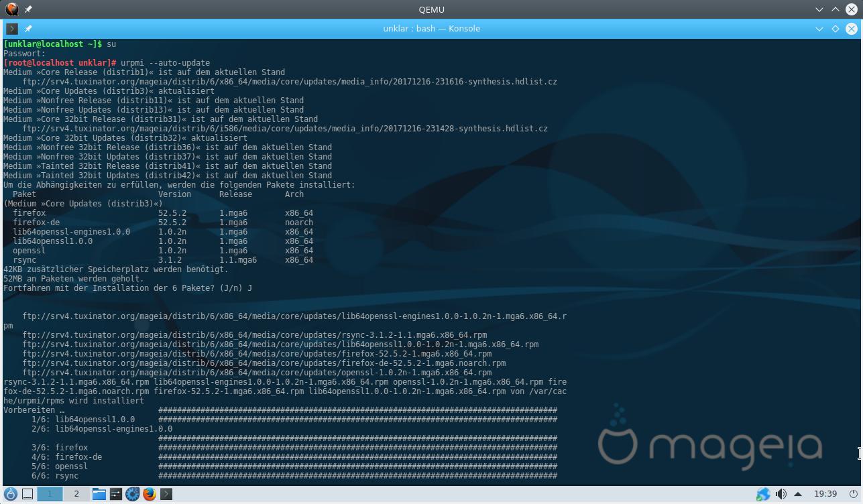Close the QEMU window
Screen dimensions: 863x504
pyautogui.click(x=852, y=9)
